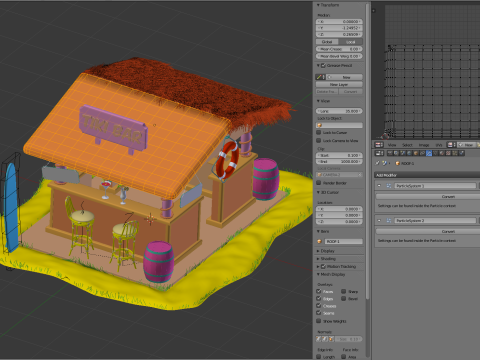Toggle split normals display icon

point(325,339)
